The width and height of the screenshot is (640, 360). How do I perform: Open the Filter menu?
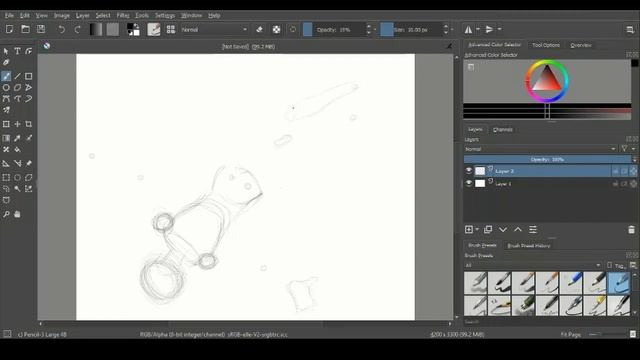point(123,16)
